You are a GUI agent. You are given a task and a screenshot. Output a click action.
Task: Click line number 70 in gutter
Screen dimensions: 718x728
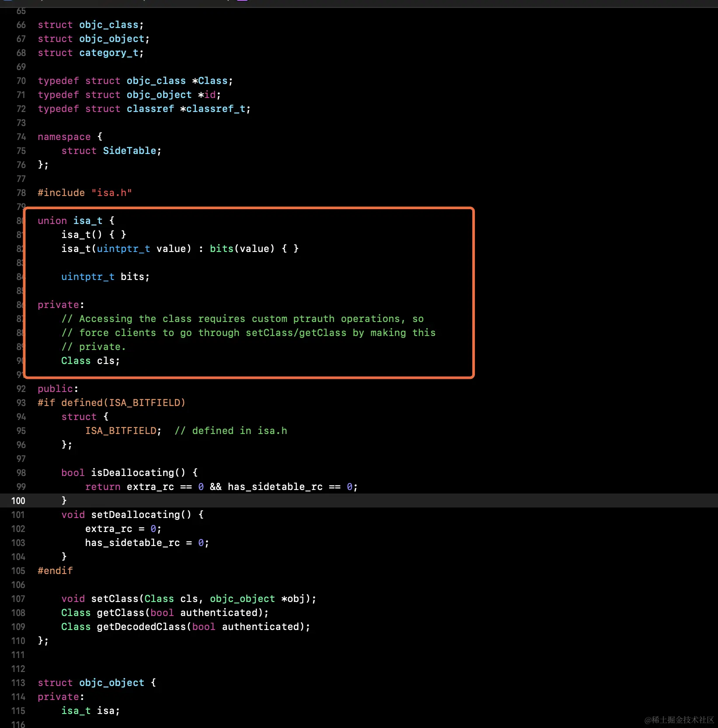coord(21,81)
